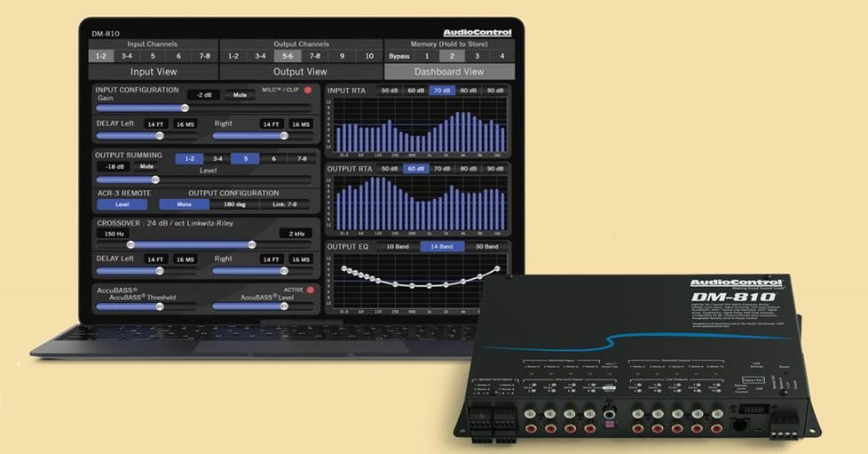868x454 pixels.
Task: Toggle output summing for channels 7-8
Action: click(x=302, y=159)
